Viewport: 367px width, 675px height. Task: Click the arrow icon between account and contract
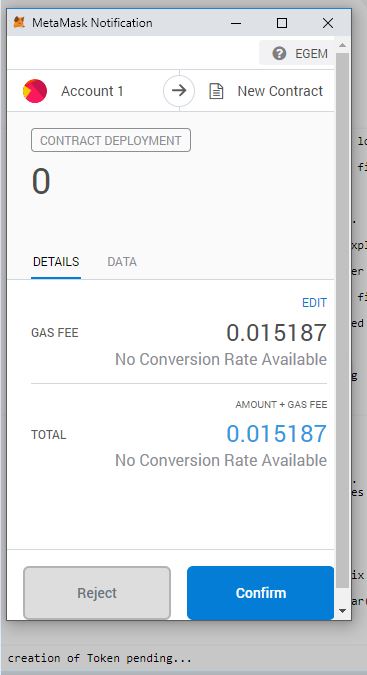[179, 90]
